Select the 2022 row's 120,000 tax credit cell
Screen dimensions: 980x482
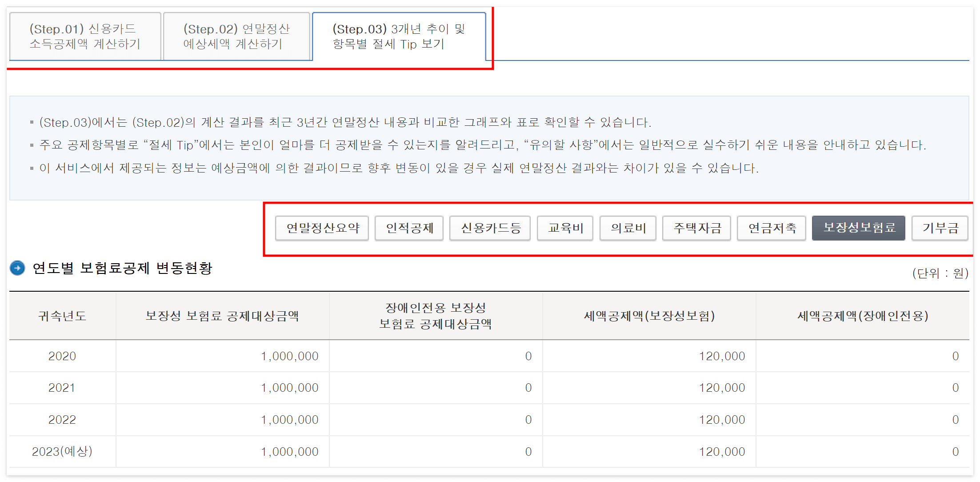(721, 420)
